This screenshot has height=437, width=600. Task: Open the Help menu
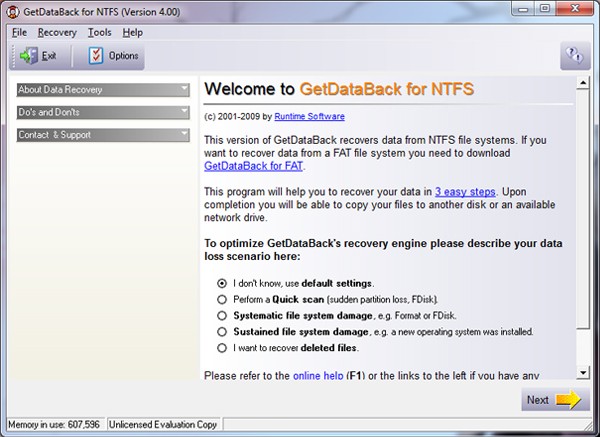[x=133, y=33]
